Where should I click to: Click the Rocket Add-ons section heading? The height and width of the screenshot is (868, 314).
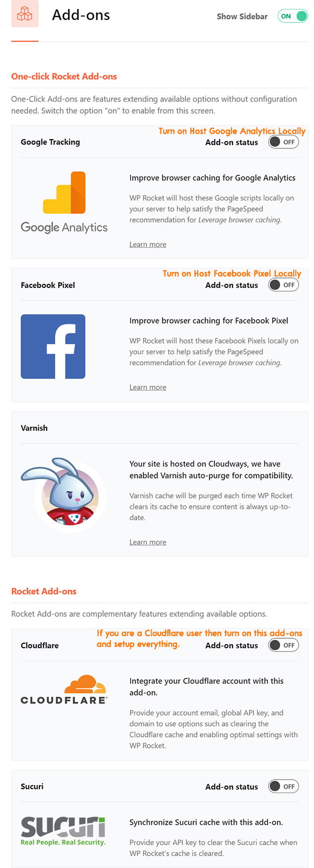[x=44, y=591]
